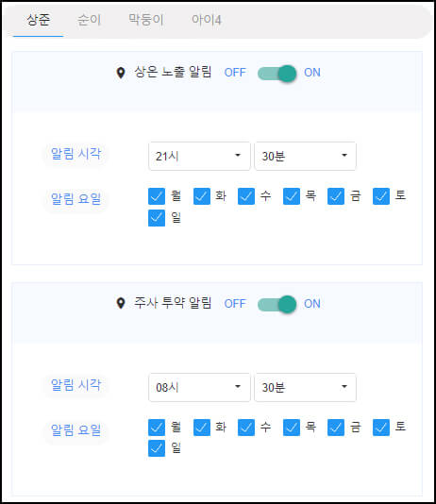The width and height of the screenshot is (436, 504).
Task: Switch to the 막둥이 tab
Action: [146, 20]
